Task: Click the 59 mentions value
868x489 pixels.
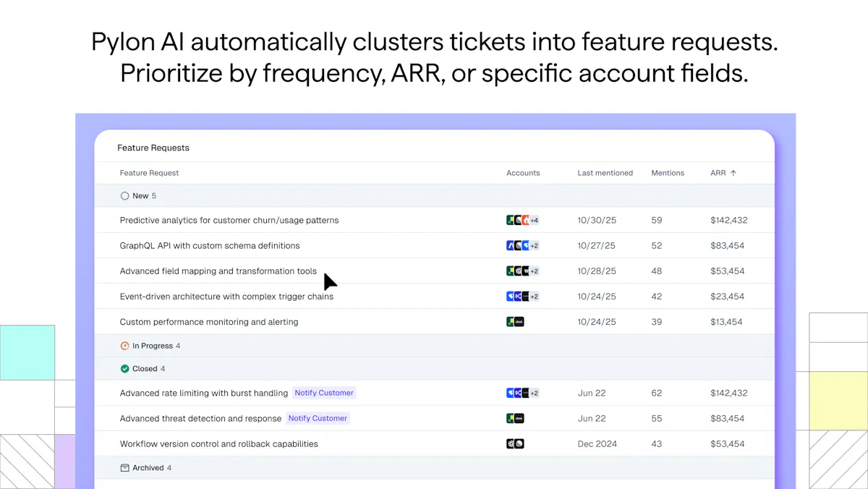Action: pos(657,220)
